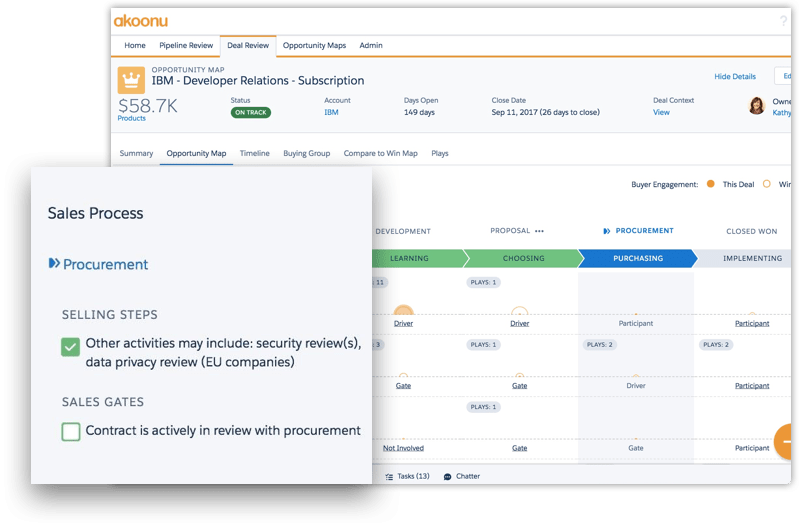799x527 pixels.
Task: Click Learning Driver engagement circle
Action: point(404,310)
